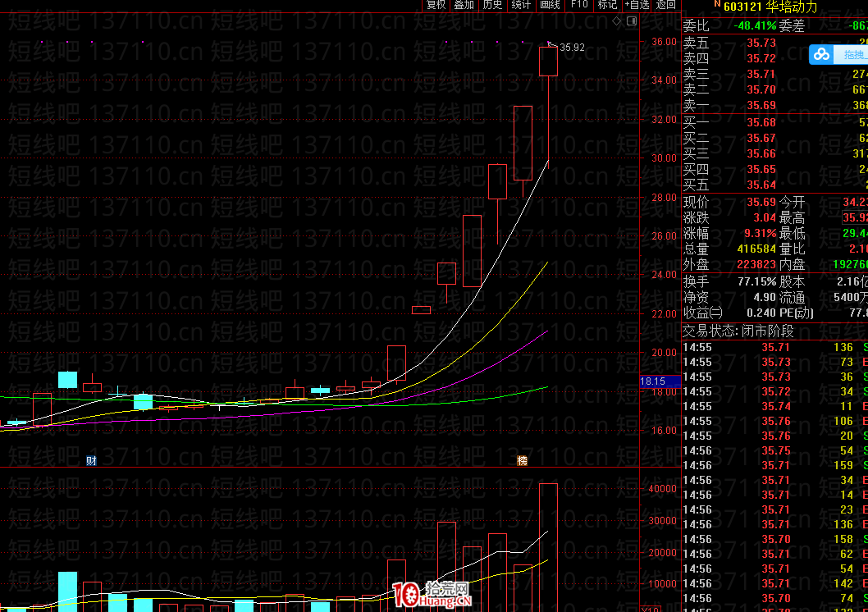
Task: Click the Baidu cloud drag widget icon
Action: click(822, 54)
